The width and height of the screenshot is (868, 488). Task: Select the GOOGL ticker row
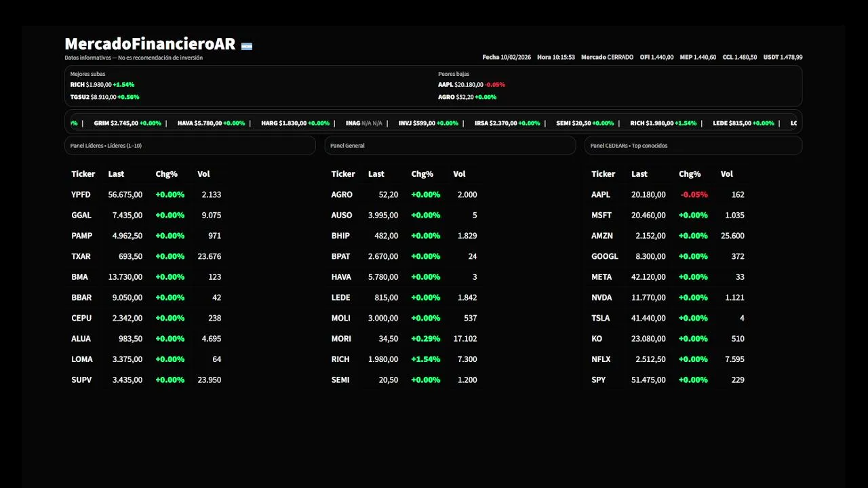pos(668,256)
